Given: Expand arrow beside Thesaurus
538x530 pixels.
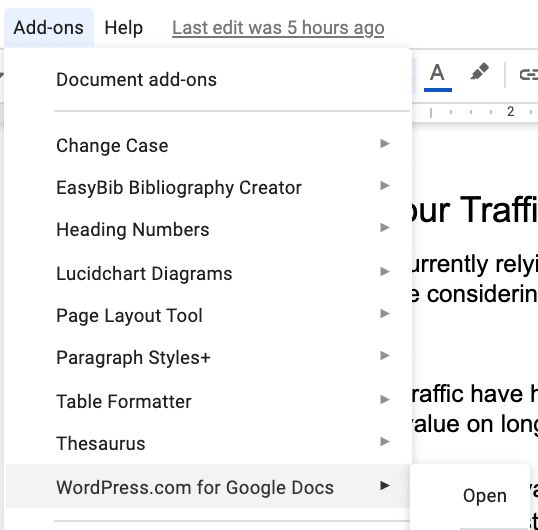Looking at the screenshot, I should click(385, 441).
